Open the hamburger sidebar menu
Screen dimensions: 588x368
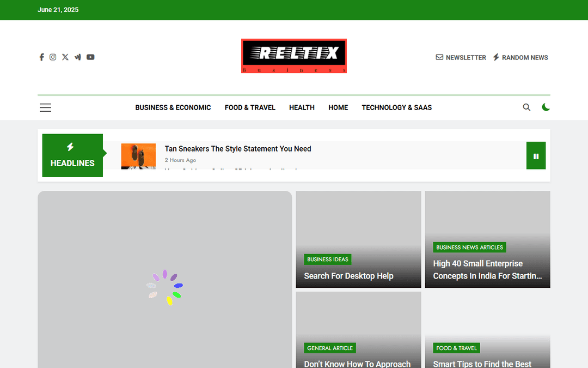pos(45,108)
